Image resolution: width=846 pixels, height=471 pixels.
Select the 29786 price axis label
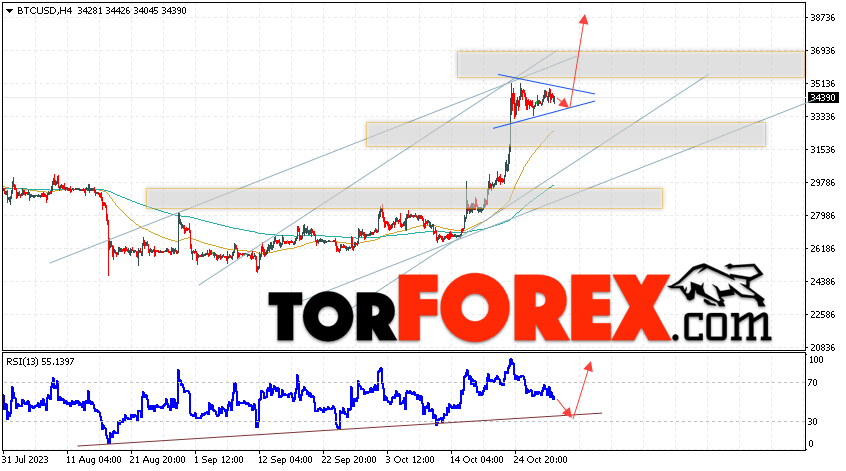[823, 183]
